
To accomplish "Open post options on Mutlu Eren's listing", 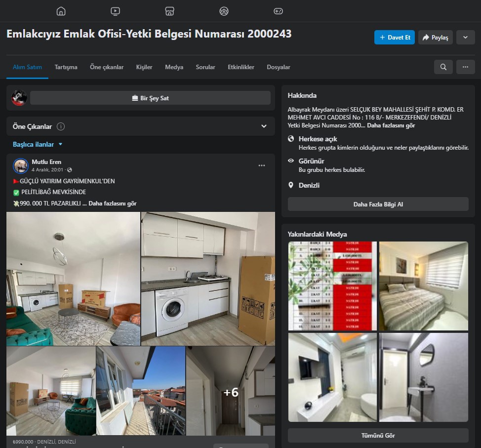I will pos(262,165).
